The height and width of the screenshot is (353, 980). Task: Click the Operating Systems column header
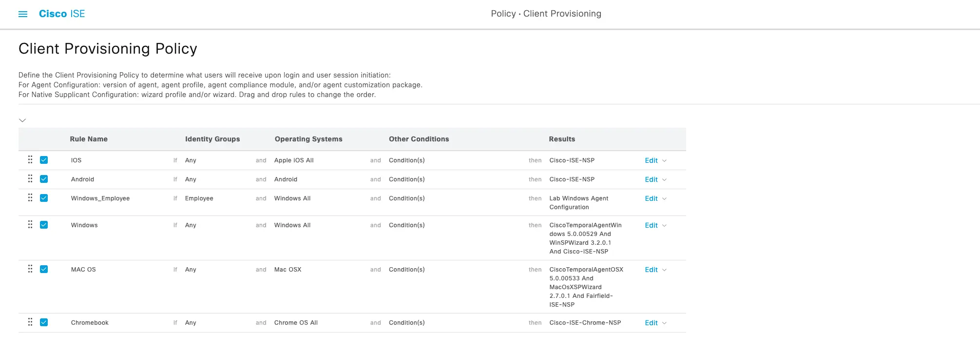point(308,139)
